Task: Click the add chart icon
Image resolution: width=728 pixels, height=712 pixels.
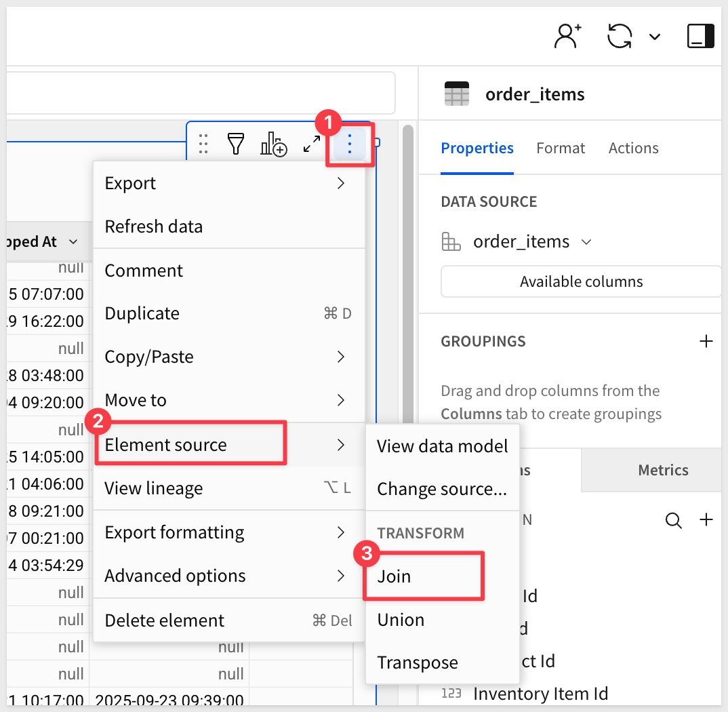Action: pos(274,144)
